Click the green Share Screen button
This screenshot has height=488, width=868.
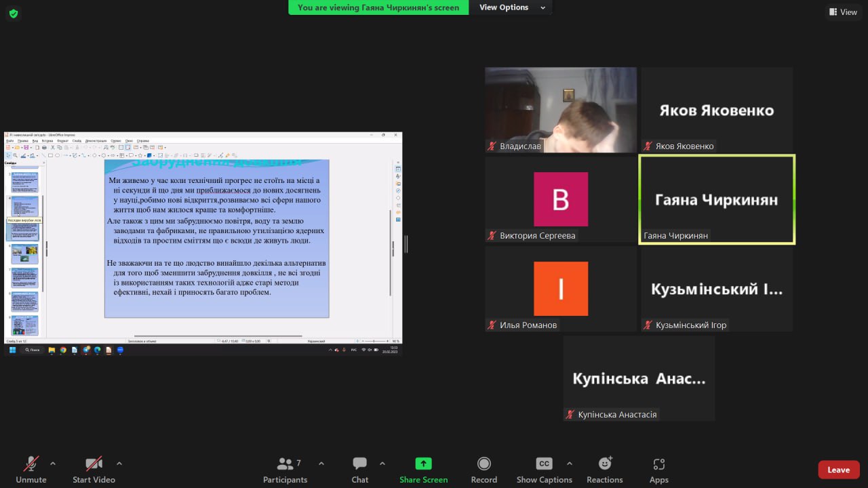tap(424, 470)
